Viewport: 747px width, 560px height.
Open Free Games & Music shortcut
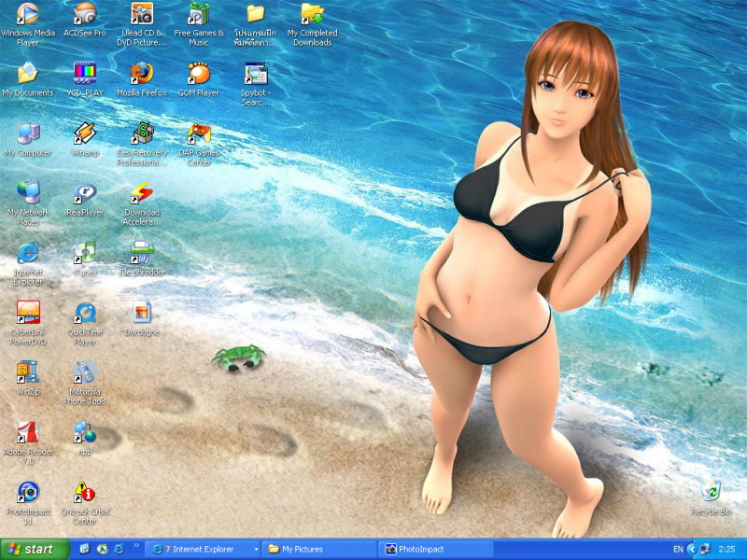click(x=199, y=14)
